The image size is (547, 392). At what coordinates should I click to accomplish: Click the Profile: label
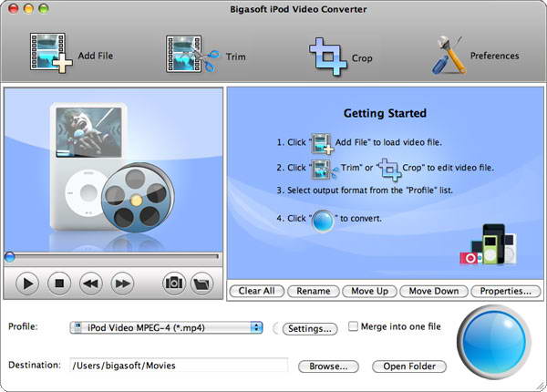tap(23, 326)
